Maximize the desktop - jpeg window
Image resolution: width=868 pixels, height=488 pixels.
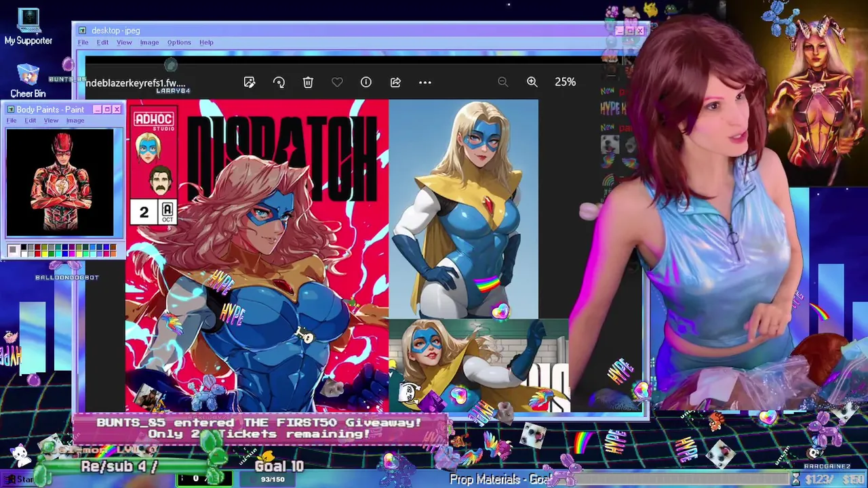630,30
